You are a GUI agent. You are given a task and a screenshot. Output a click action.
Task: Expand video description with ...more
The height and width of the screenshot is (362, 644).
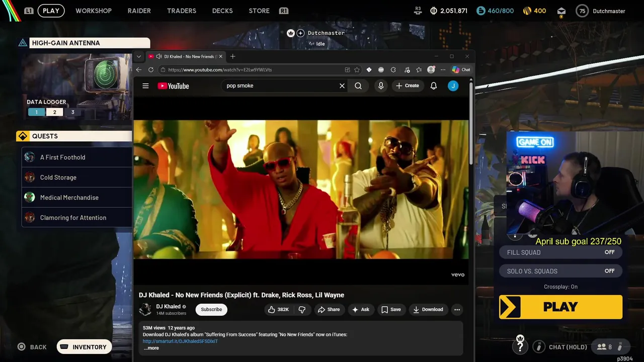pos(151,348)
